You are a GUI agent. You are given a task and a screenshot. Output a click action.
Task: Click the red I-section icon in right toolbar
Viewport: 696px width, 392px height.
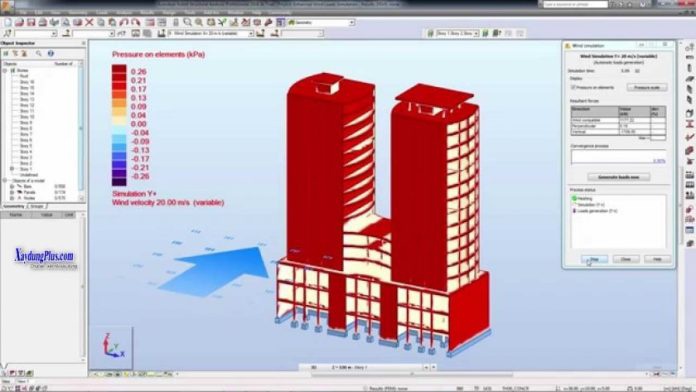coord(690,125)
